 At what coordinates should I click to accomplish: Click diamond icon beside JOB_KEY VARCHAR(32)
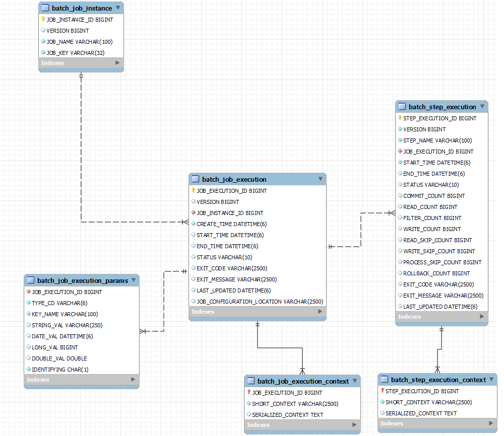43,52
